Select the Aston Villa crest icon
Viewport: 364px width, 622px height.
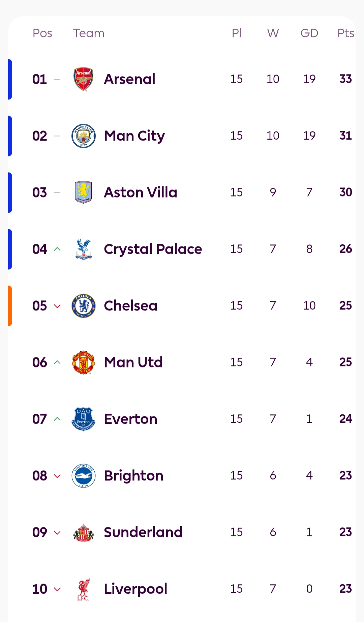(83, 192)
